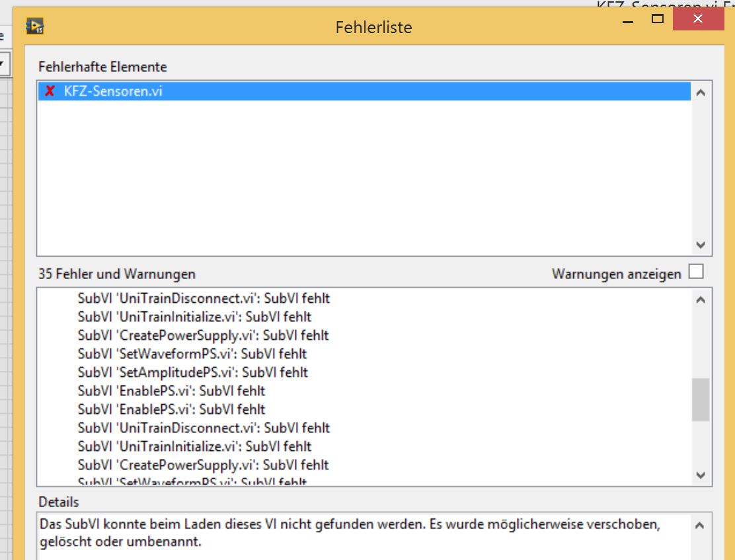
Task: Click the error list scrollbar thumb
Action: coord(701,399)
